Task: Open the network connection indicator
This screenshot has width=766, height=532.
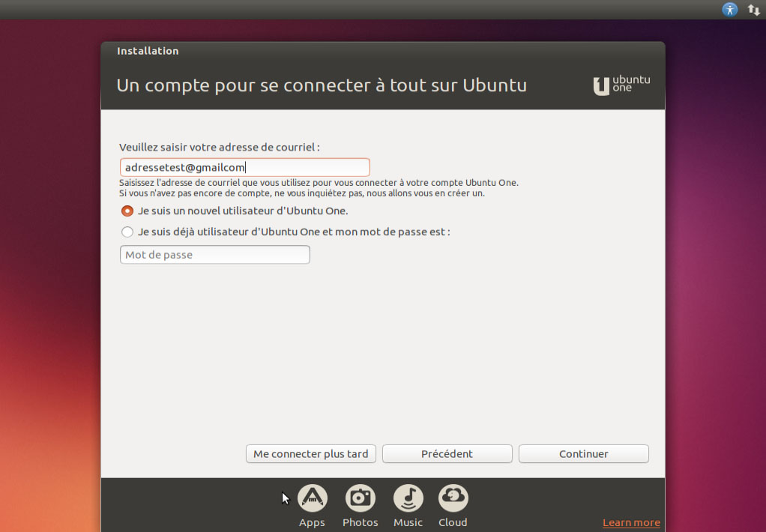Action: point(754,9)
